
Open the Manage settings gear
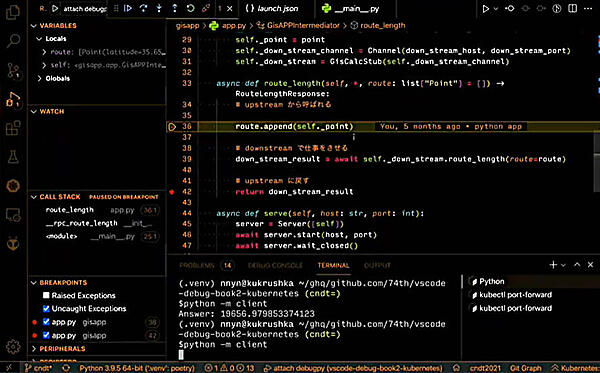[x=13, y=347]
